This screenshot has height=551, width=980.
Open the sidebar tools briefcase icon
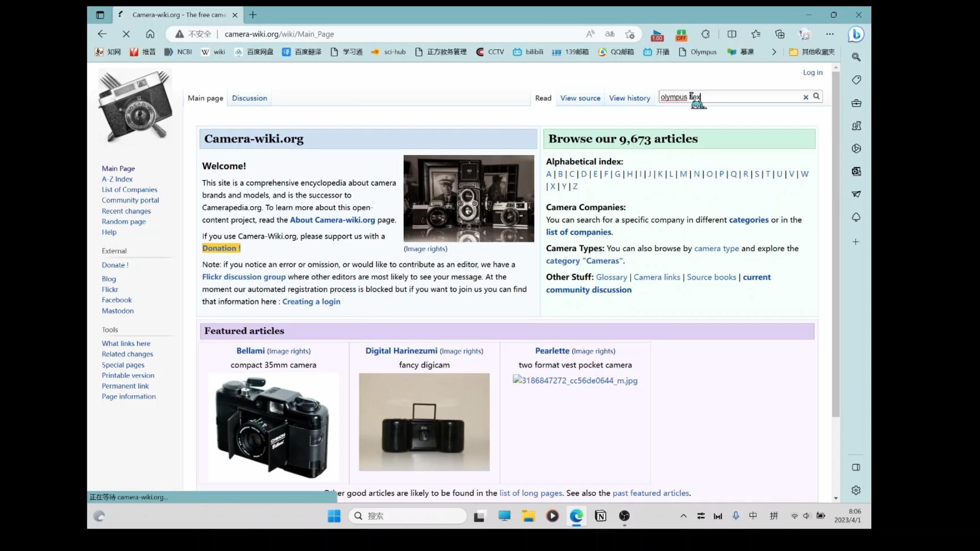856,103
